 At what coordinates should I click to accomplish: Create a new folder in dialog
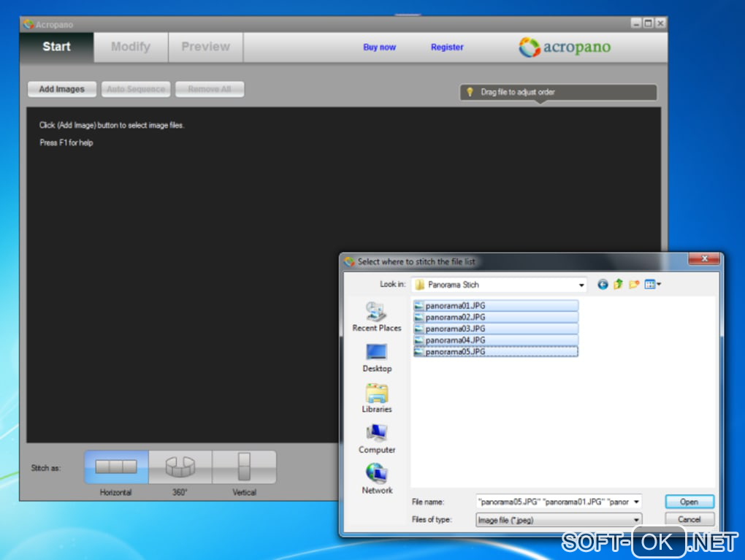(634, 285)
